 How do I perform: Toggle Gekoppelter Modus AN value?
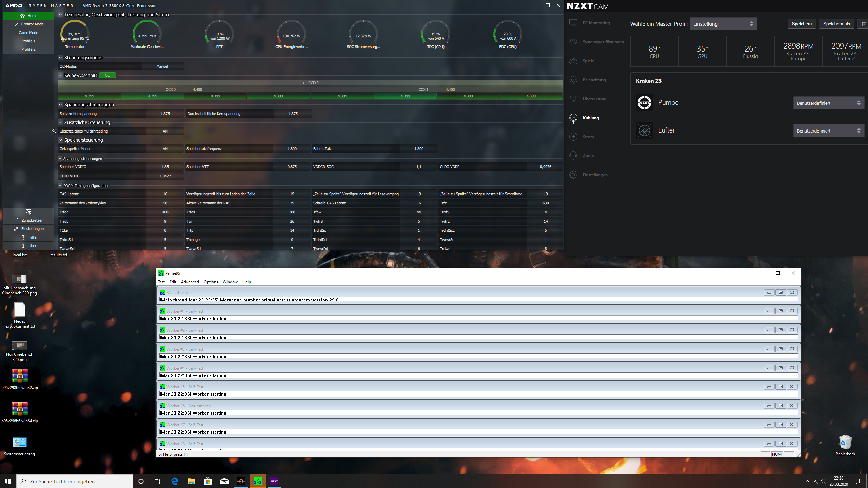pos(165,149)
